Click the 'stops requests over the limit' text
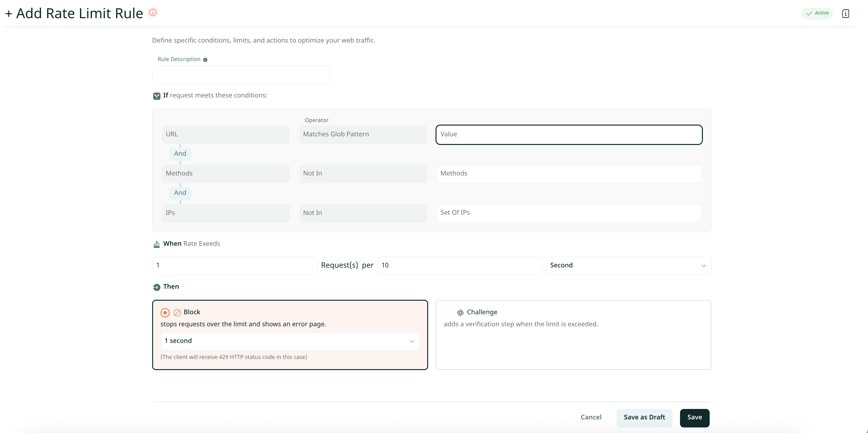Image resolution: width=868 pixels, height=433 pixels. pyautogui.click(x=243, y=324)
